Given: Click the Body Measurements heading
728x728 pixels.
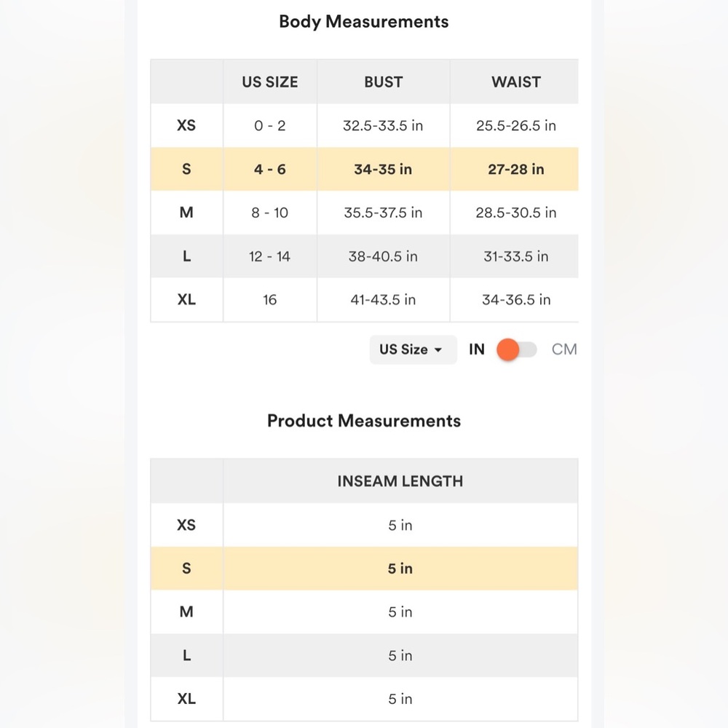Looking at the screenshot, I should click(x=364, y=22).
